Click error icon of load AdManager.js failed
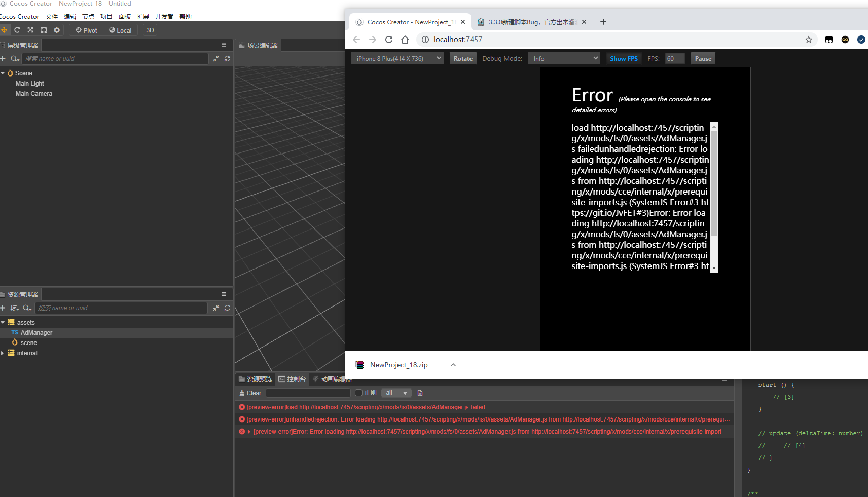This screenshot has width=868, height=497. (x=242, y=407)
